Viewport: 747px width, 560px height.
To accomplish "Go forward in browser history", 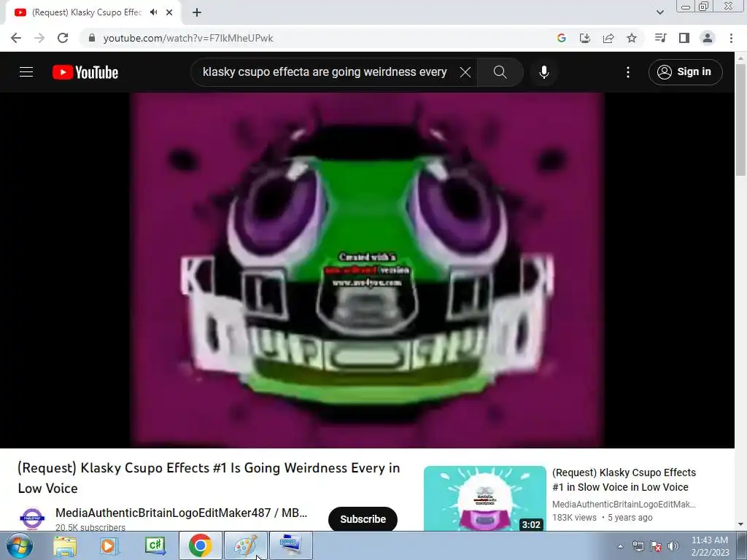I will click(39, 38).
